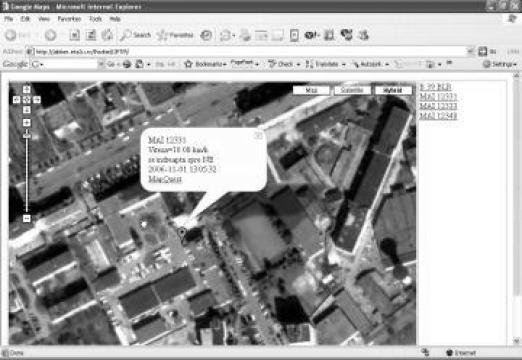This screenshot has height=360, width=522.
Task: Click the page vertical scrollbar
Action: point(517,187)
